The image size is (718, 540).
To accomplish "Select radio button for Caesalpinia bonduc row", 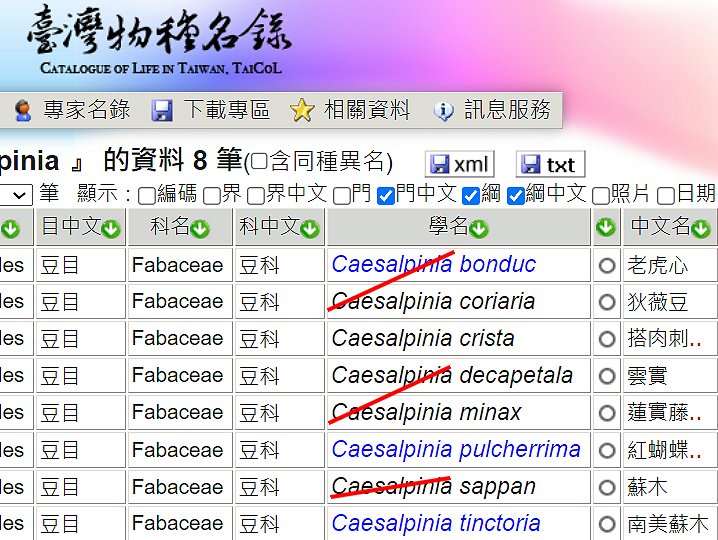I will point(606,266).
